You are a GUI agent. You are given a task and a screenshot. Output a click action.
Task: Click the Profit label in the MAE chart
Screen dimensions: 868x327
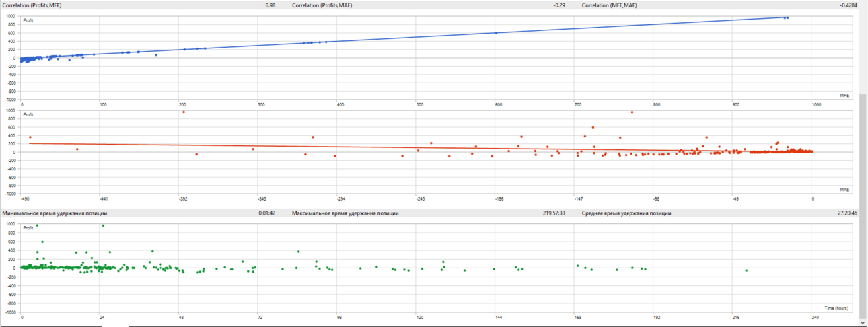(28, 114)
